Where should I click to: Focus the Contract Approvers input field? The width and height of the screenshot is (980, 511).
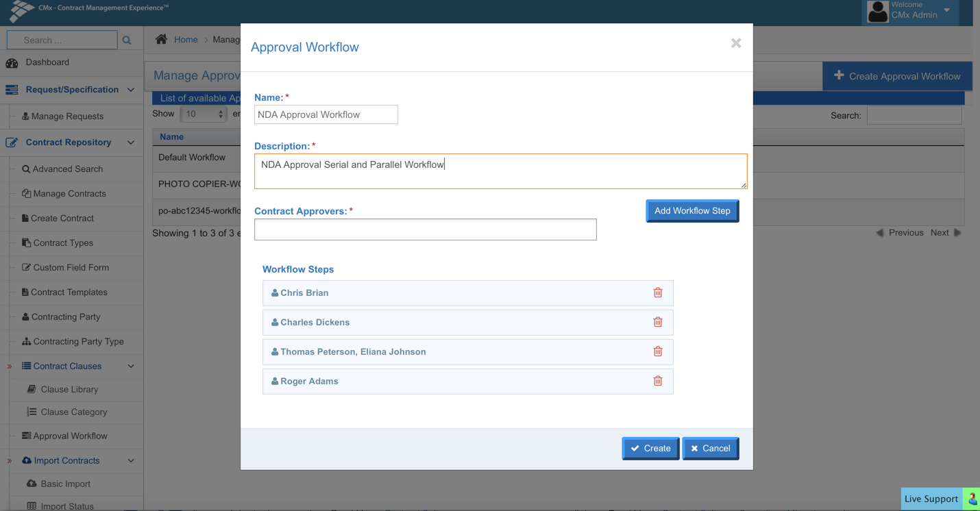425,229
